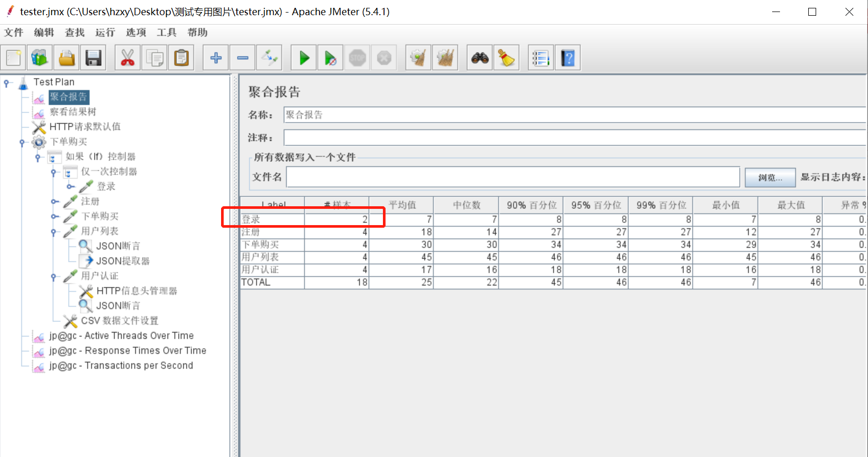Select the JSON提取器 tree item
The height and width of the screenshot is (457, 868).
[x=123, y=261]
